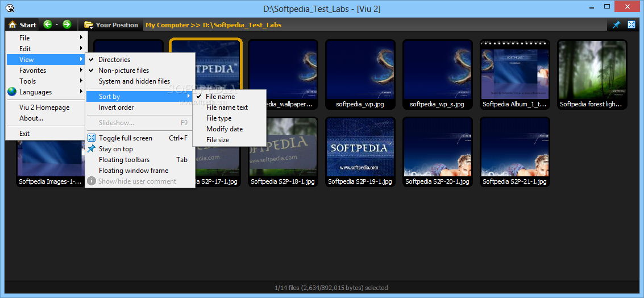Image resolution: width=644 pixels, height=298 pixels.
Task: Open the About... menu entry
Action: point(47,118)
